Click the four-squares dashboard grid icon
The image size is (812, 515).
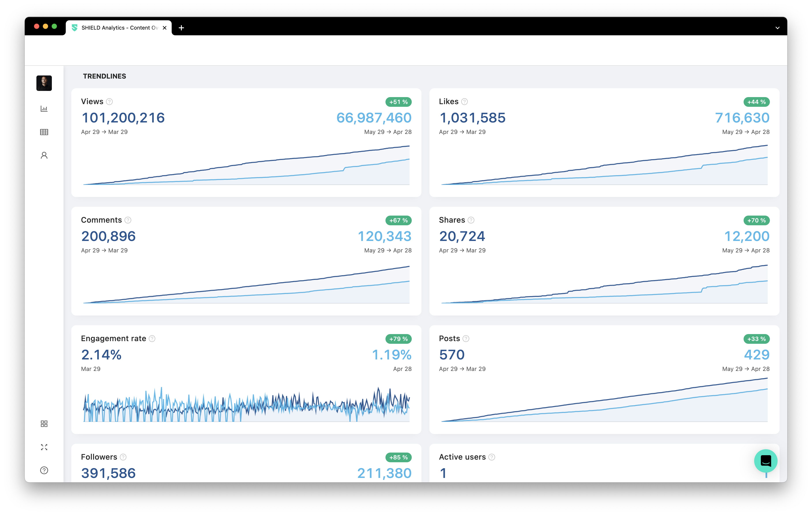pyautogui.click(x=44, y=424)
